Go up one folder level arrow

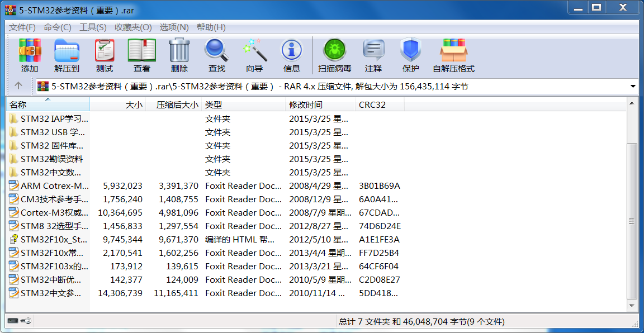click(x=18, y=86)
